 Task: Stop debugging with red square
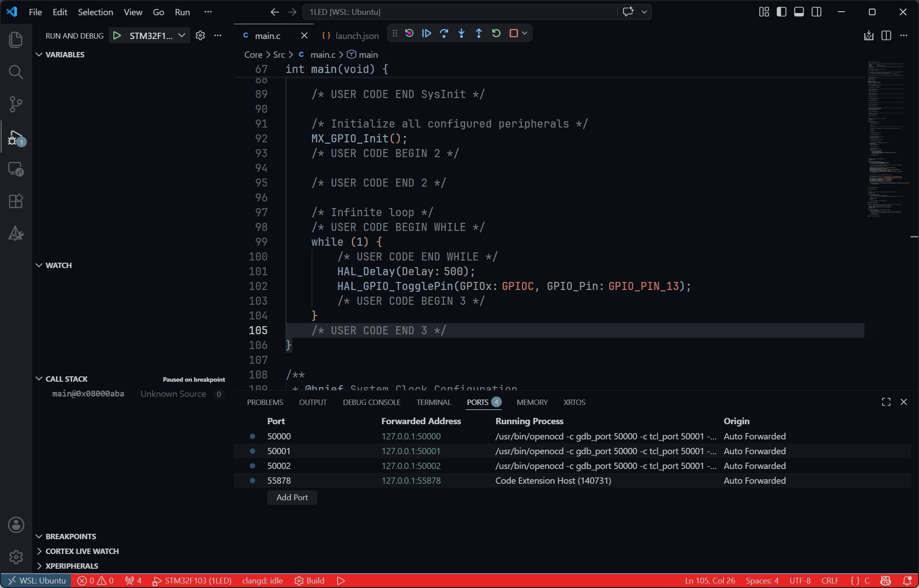point(513,33)
